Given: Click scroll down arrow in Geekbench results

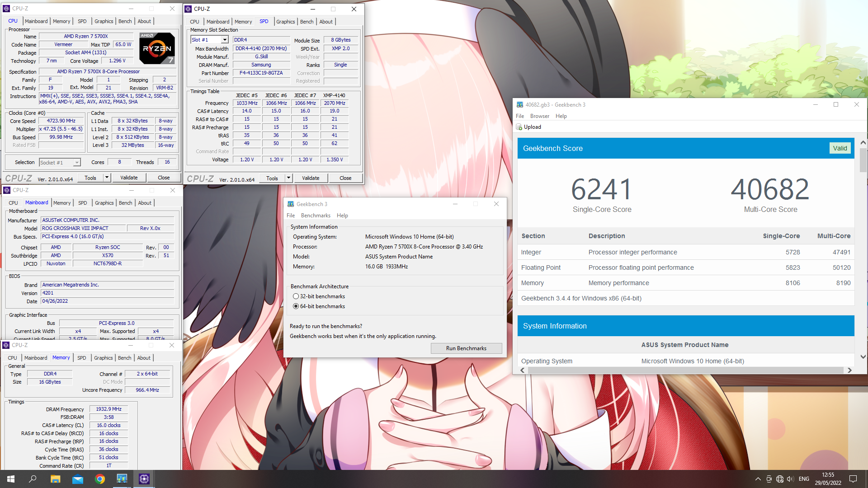Looking at the screenshot, I should 863,357.
